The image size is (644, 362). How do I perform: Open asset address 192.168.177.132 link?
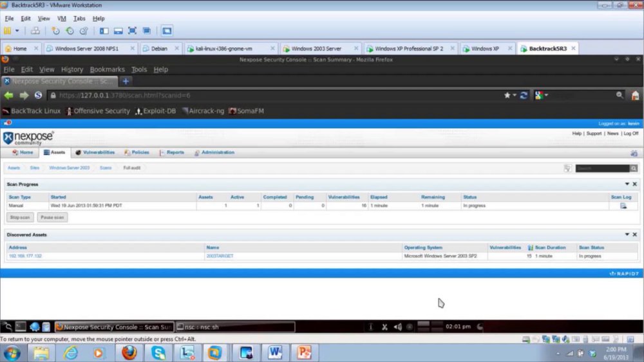pyautogui.click(x=26, y=256)
